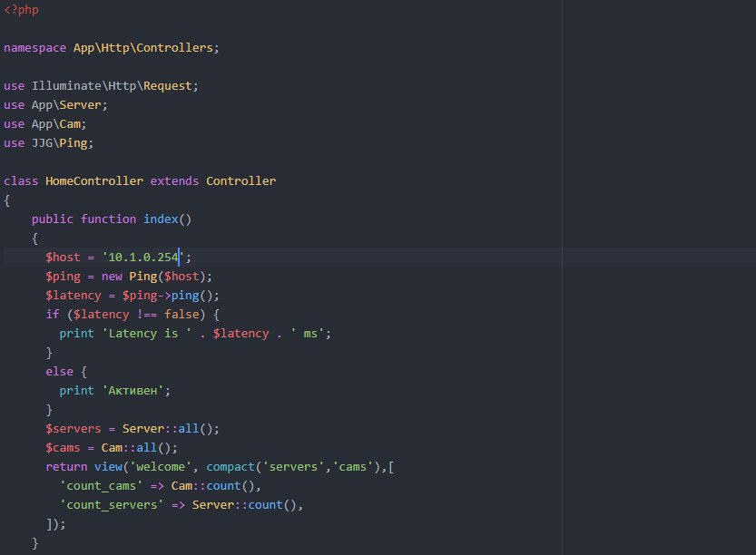Click the '$ping->ping()' method call

167,296
